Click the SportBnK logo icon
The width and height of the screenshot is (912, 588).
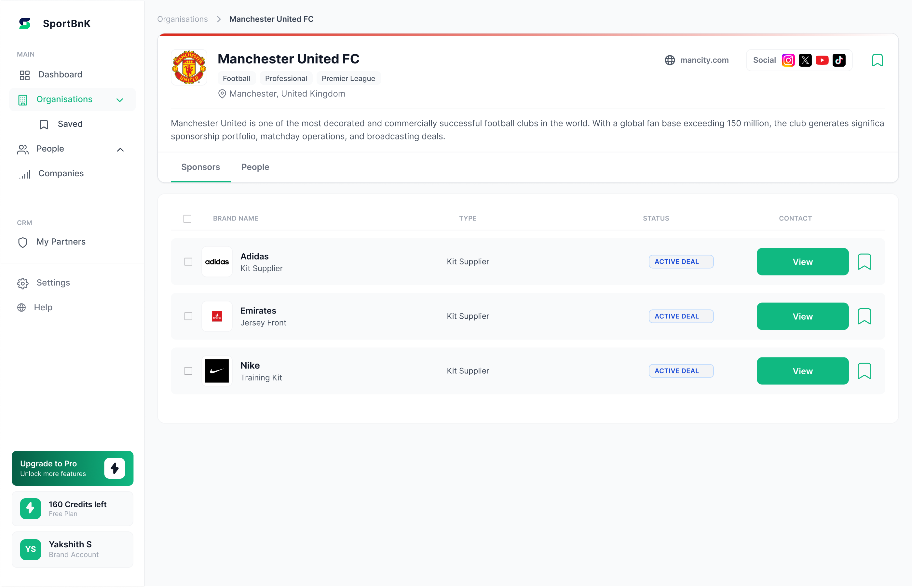click(25, 23)
